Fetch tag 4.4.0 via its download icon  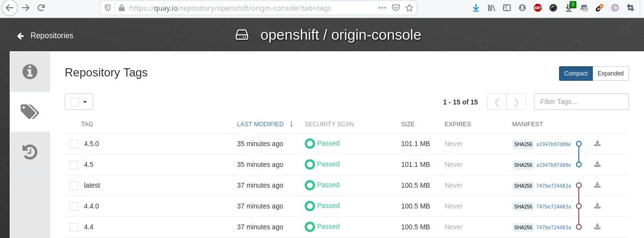[x=597, y=206]
